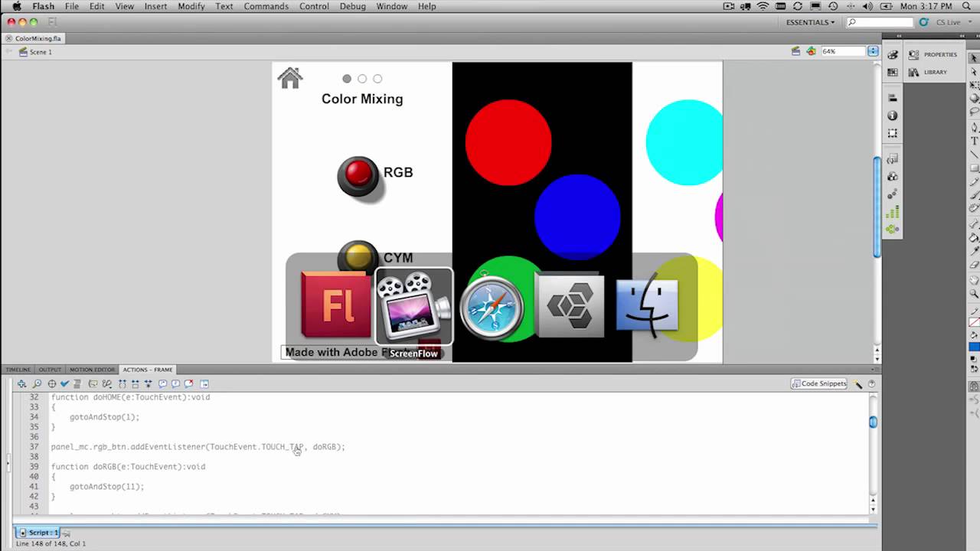Click the RGB red button on stage
Viewport: 980px width, 551px height.
tap(358, 174)
